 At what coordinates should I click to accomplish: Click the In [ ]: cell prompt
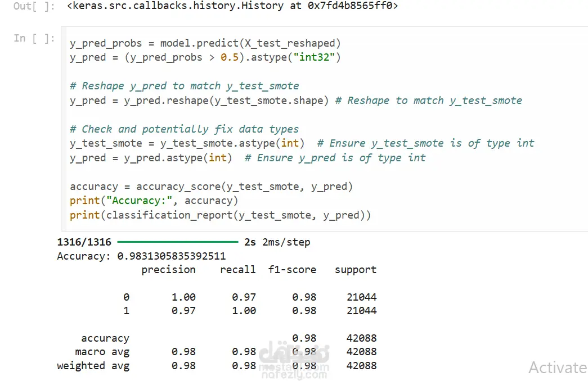click(x=34, y=38)
